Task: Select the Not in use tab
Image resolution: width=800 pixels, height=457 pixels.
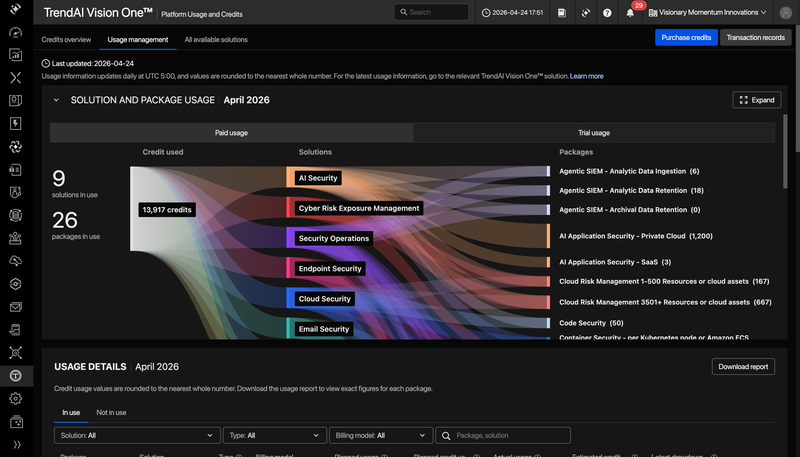Action: [x=111, y=413]
